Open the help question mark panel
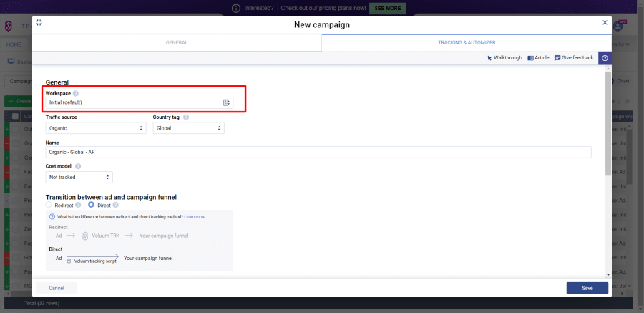 click(x=605, y=58)
